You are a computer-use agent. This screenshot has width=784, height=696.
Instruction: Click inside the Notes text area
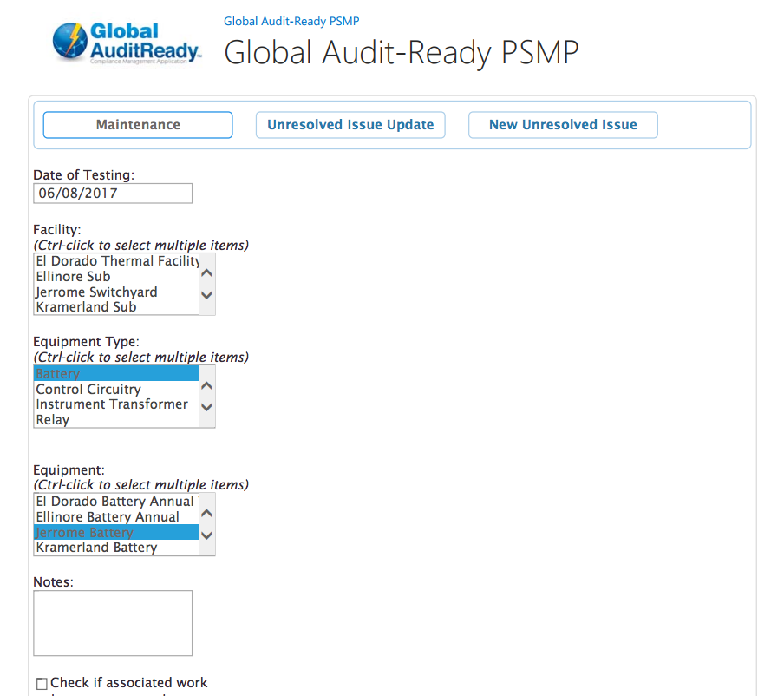[x=113, y=623]
